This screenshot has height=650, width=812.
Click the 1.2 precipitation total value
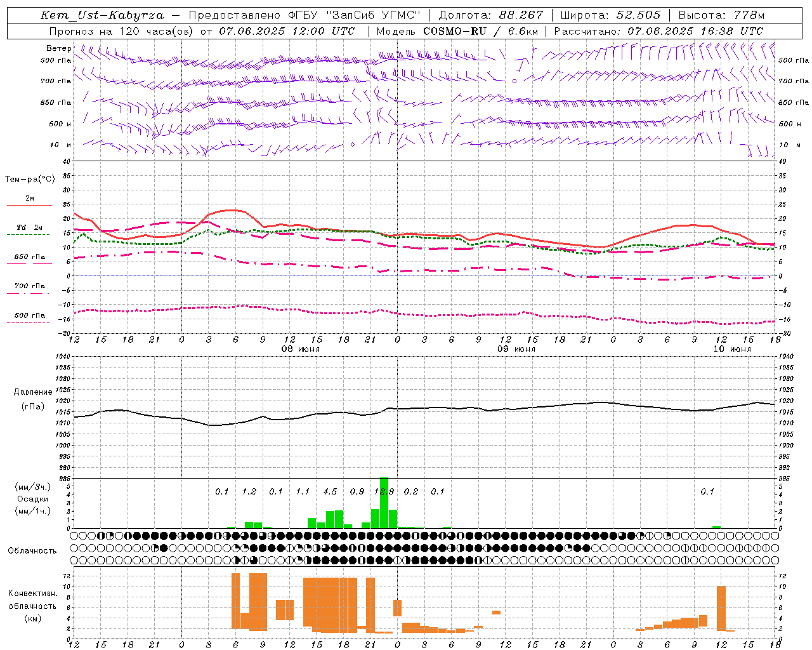coord(249,491)
